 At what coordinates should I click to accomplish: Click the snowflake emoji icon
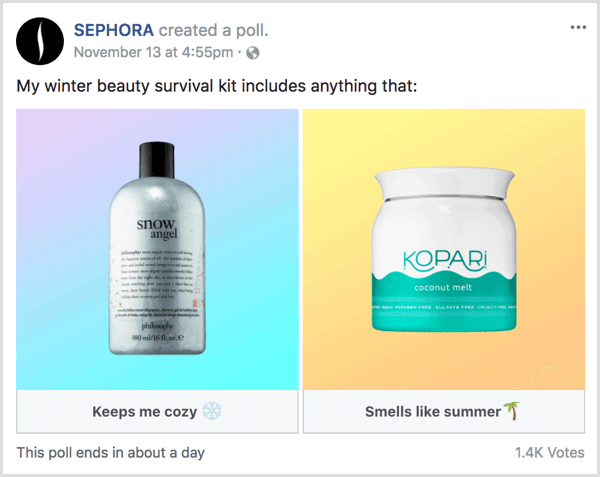click(x=212, y=411)
